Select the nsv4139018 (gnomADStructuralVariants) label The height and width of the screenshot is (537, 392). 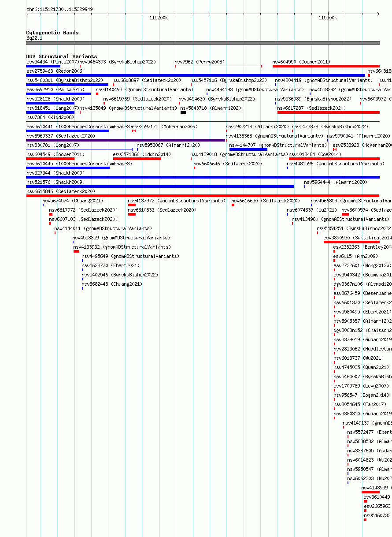(x=239, y=155)
